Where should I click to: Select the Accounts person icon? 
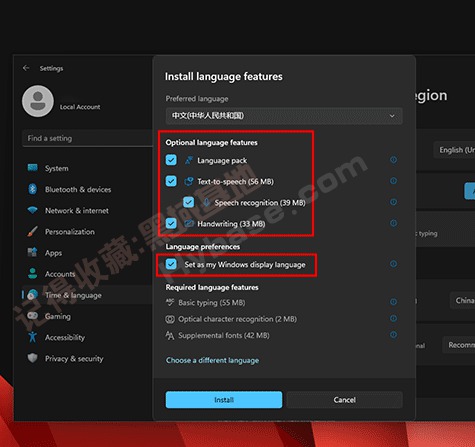32,273
